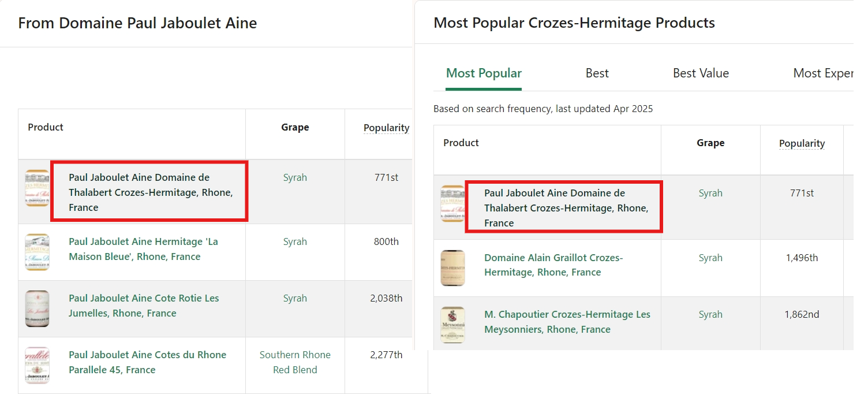Open Paul Jaboulet Aine Hermitage 'La Maison Bleue' link
868x394 pixels.
[143, 249]
